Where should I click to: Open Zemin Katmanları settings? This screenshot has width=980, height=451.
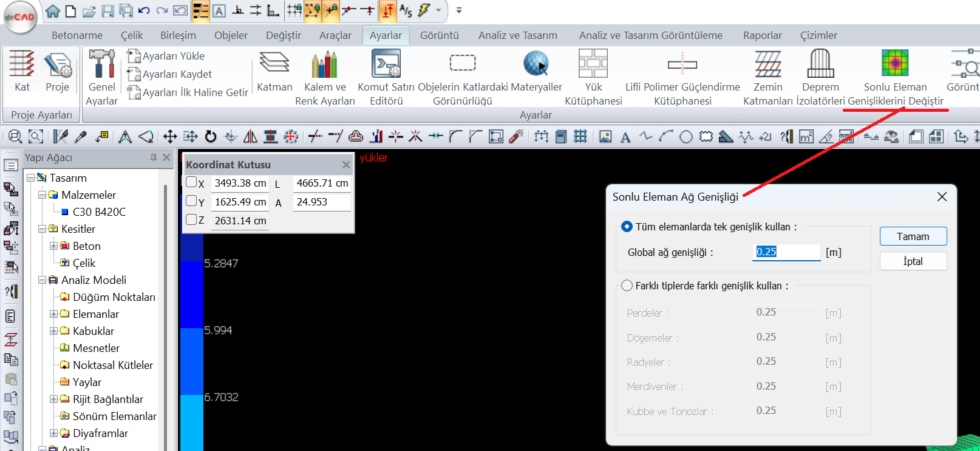pos(767,64)
